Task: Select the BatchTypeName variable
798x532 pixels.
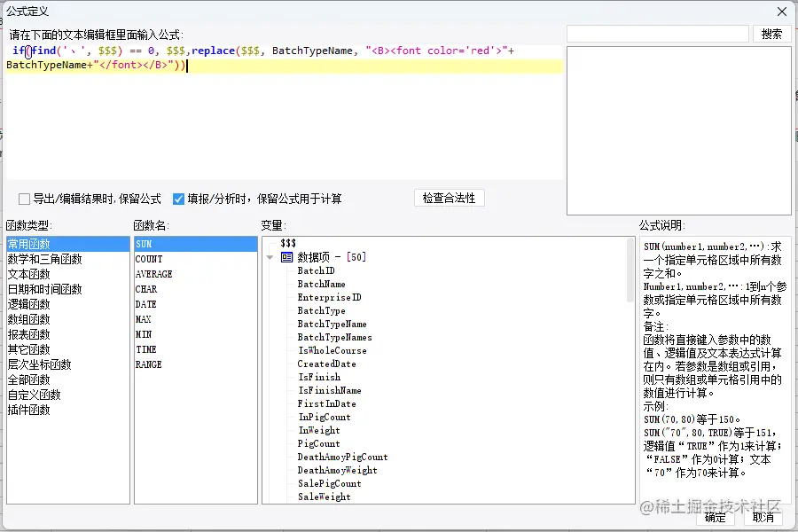Action: 332,324
